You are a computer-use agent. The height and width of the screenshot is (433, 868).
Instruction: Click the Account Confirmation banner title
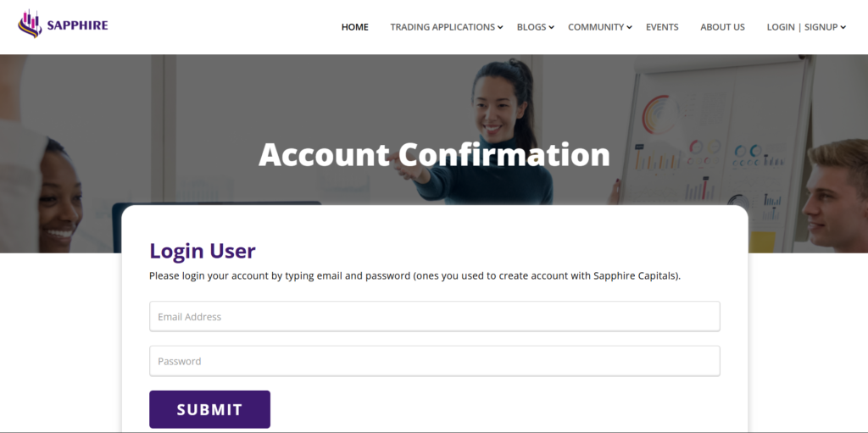(434, 154)
